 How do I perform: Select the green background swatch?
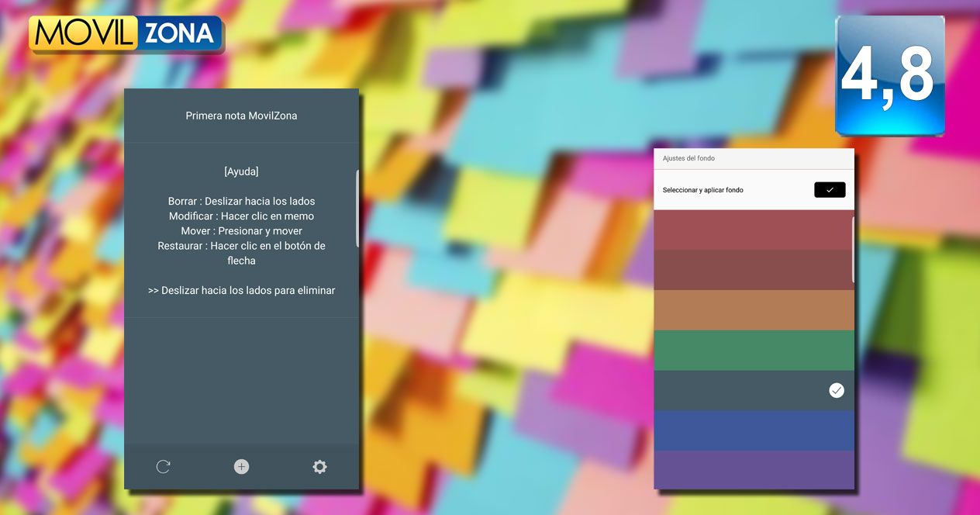pos(754,351)
